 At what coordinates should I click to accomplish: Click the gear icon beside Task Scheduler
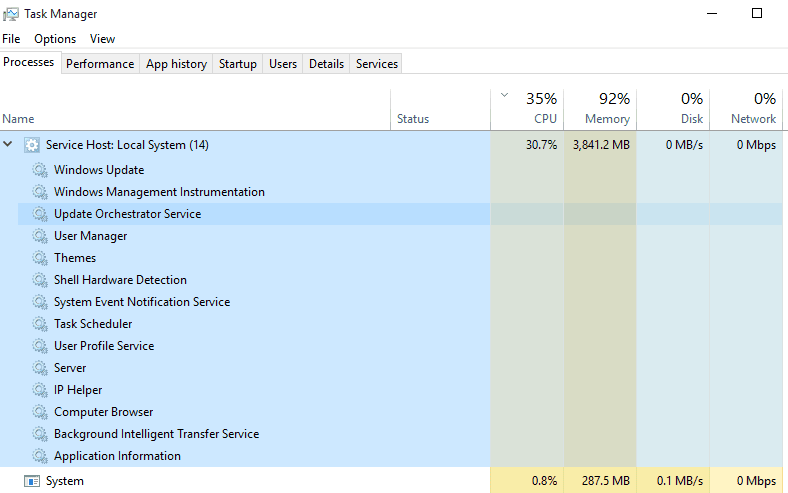(40, 324)
